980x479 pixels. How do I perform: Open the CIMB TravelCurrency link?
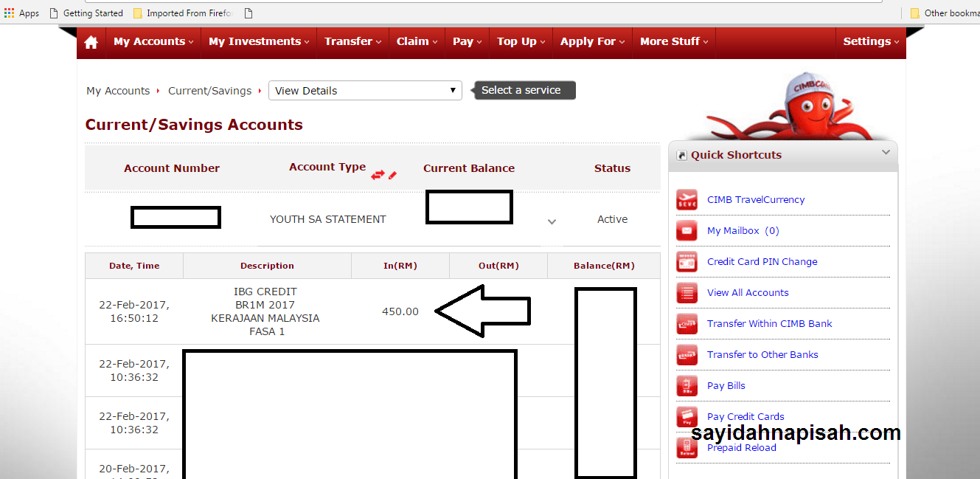pos(756,200)
